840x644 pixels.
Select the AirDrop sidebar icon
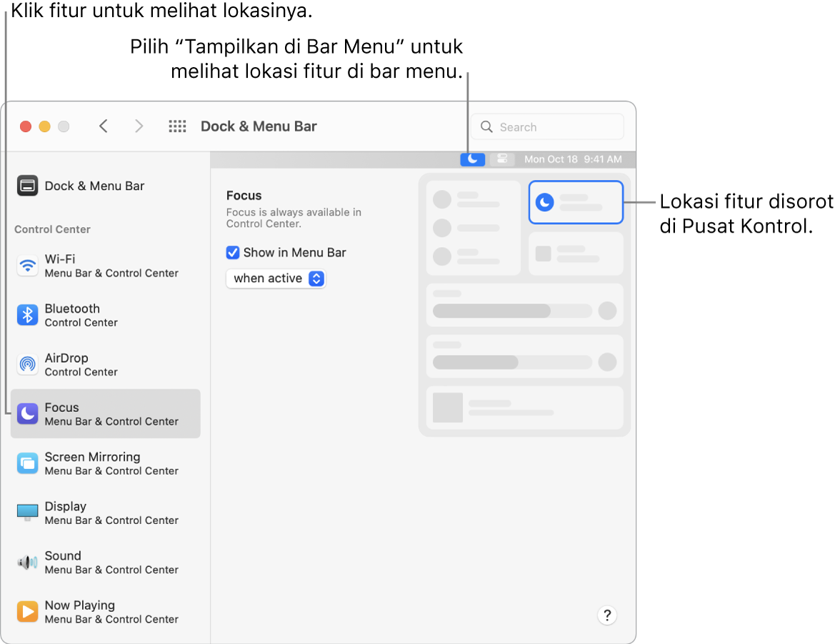(x=27, y=364)
